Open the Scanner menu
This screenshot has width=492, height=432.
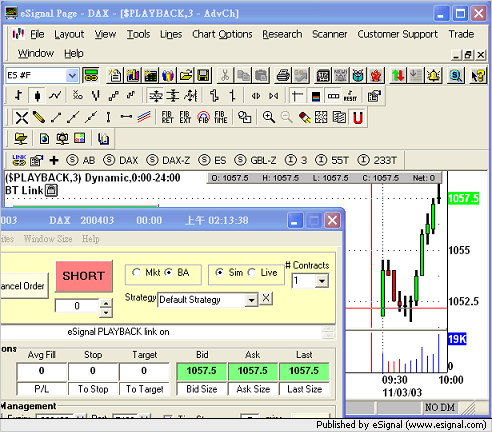point(329,34)
